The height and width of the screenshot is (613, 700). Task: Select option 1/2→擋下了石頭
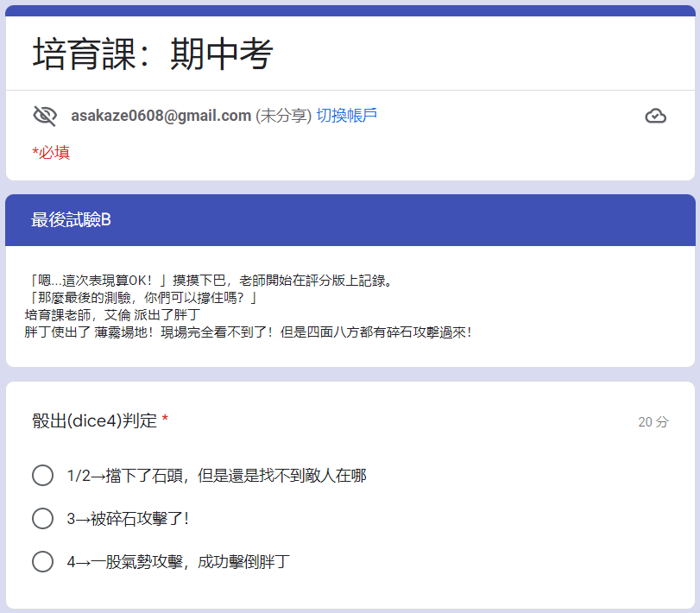(42, 475)
